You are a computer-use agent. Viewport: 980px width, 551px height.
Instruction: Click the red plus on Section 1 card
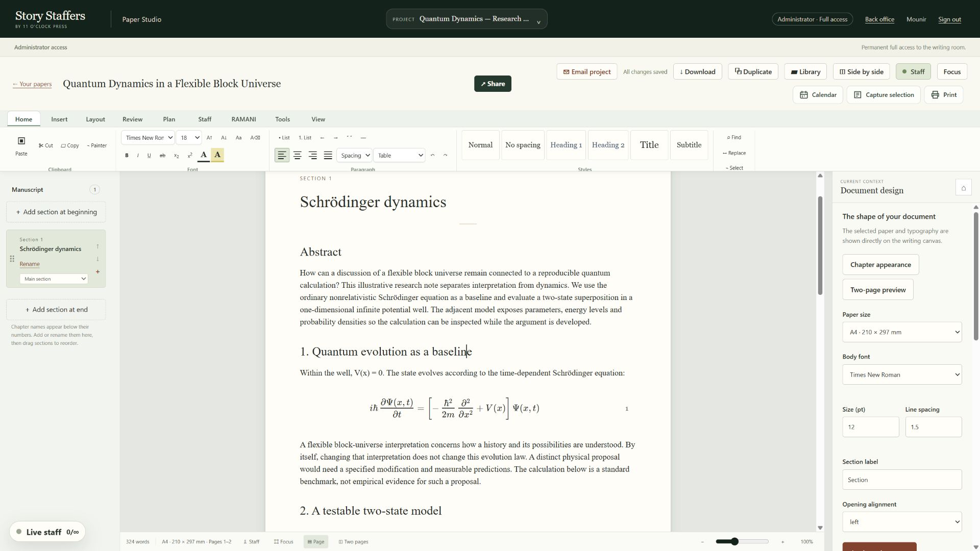(97, 272)
